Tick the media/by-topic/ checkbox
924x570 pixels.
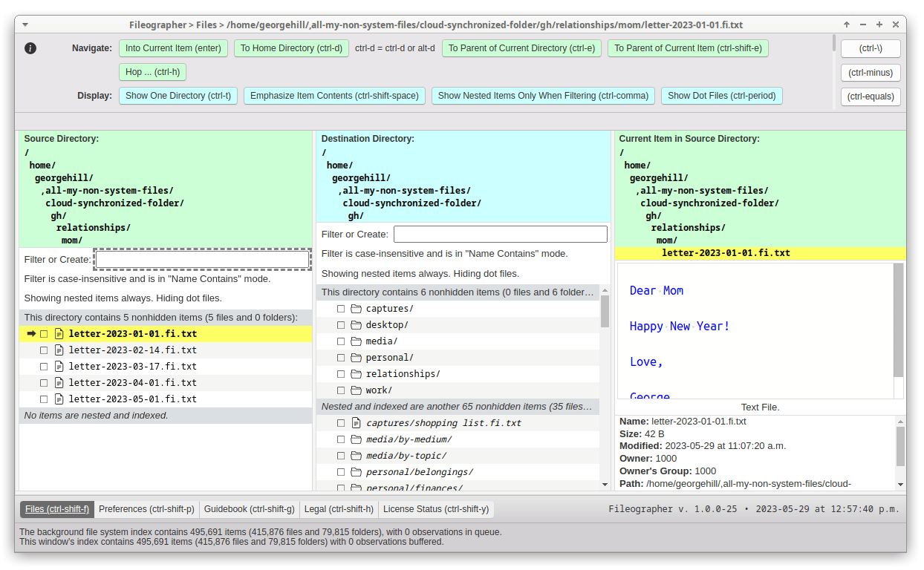pyautogui.click(x=341, y=456)
